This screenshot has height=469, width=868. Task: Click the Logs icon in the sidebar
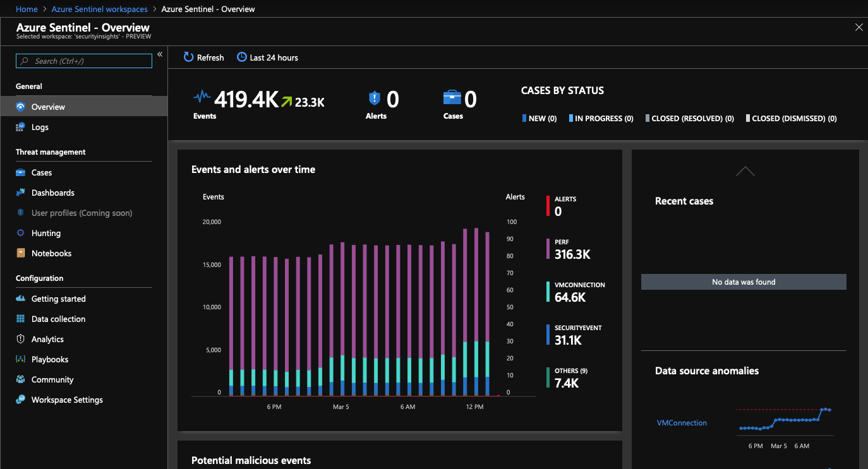pyautogui.click(x=20, y=127)
